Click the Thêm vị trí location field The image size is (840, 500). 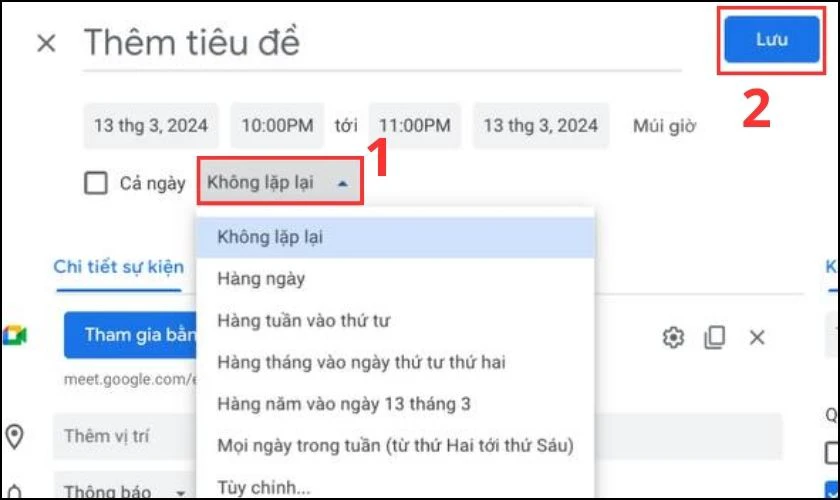coord(125,436)
